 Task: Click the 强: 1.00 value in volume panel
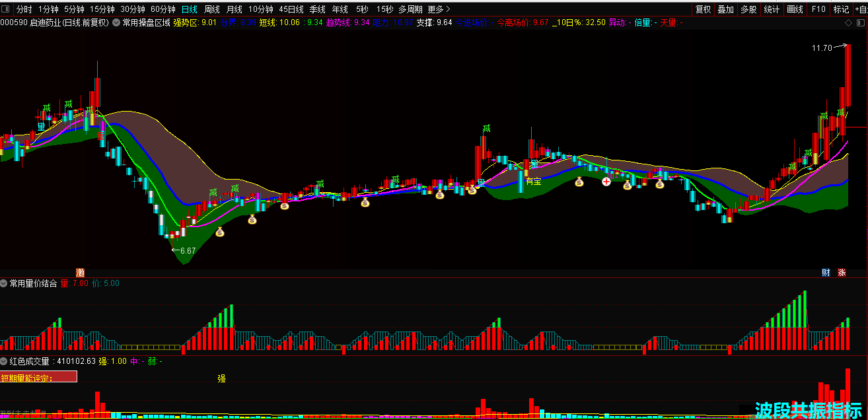click(113, 361)
